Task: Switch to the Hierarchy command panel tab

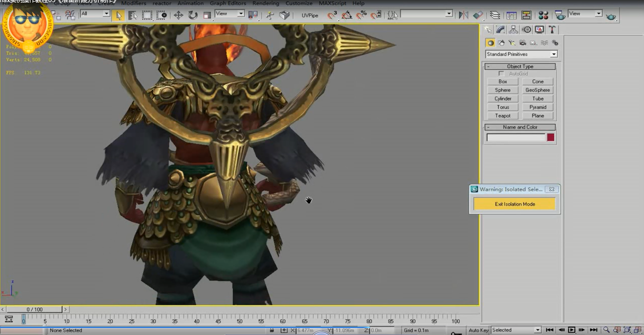Action: click(513, 30)
